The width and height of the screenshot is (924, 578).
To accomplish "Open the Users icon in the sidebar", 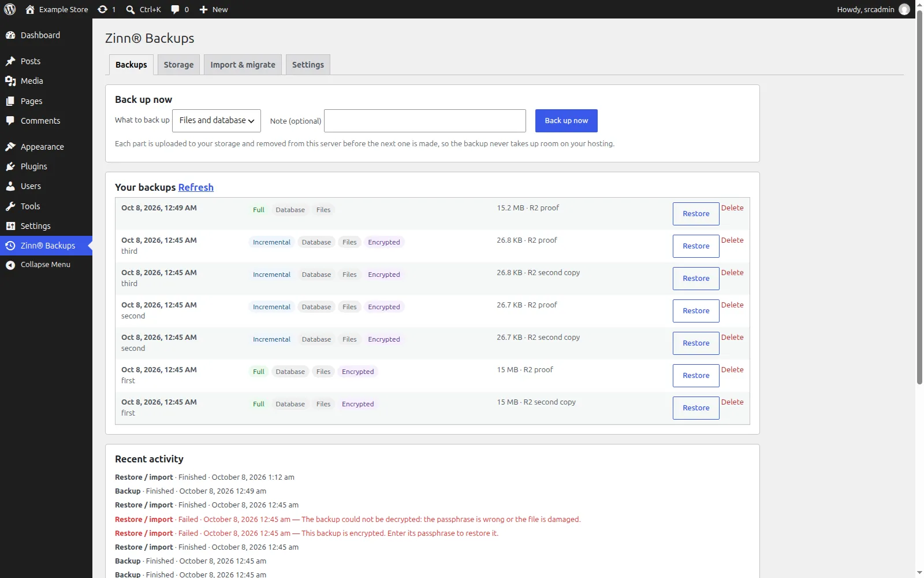I will tap(10, 186).
